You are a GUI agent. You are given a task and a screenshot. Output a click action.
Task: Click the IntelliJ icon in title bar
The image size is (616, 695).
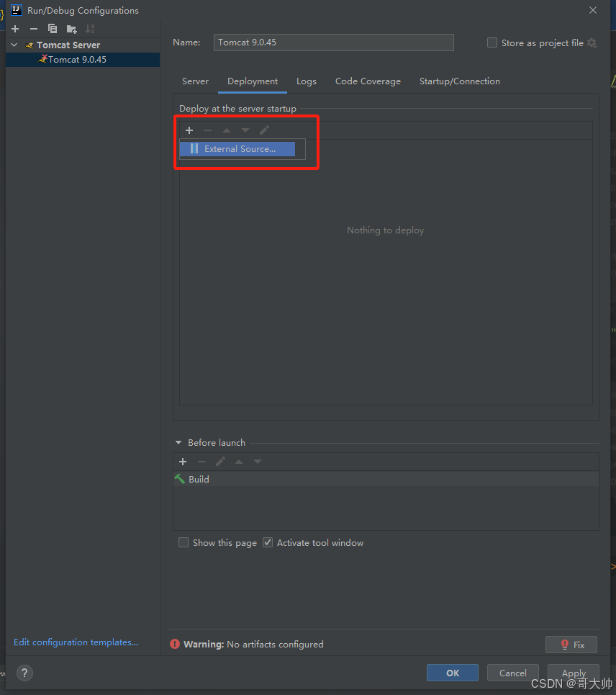point(16,10)
